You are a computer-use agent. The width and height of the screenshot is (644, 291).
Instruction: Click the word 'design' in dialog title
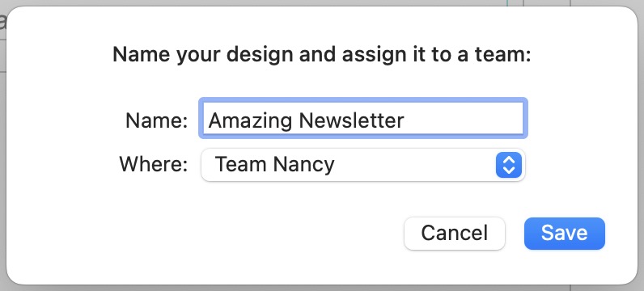261,56
